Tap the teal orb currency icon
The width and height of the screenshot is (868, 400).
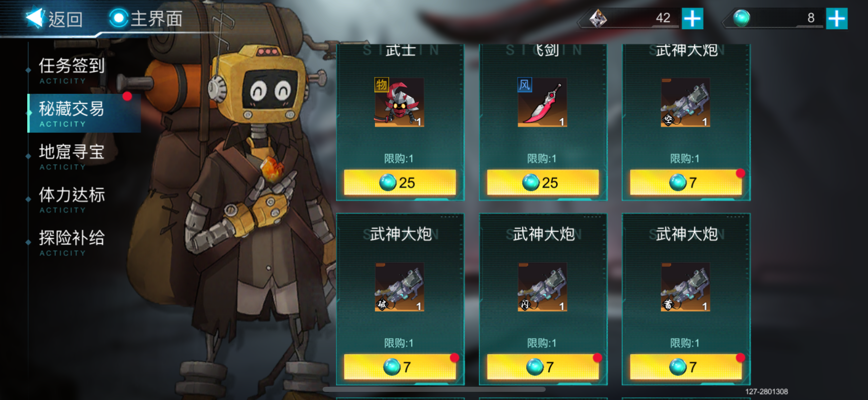click(x=742, y=18)
